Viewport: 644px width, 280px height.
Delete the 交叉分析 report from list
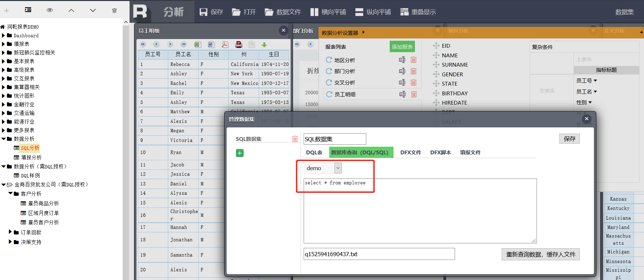[x=414, y=83]
